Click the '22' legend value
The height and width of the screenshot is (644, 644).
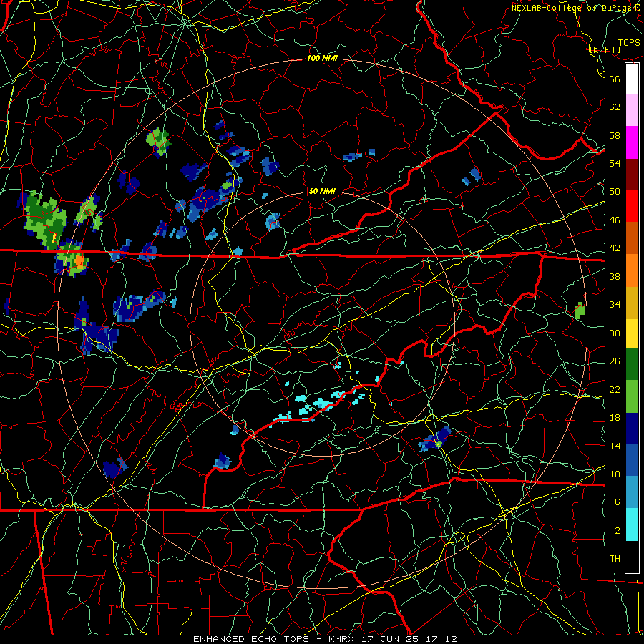point(615,389)
